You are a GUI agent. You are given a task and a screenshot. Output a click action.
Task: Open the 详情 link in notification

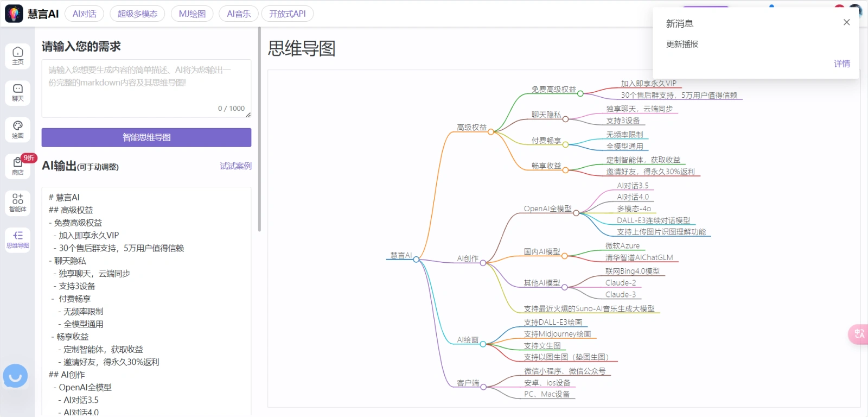click(x=842, y=64)
